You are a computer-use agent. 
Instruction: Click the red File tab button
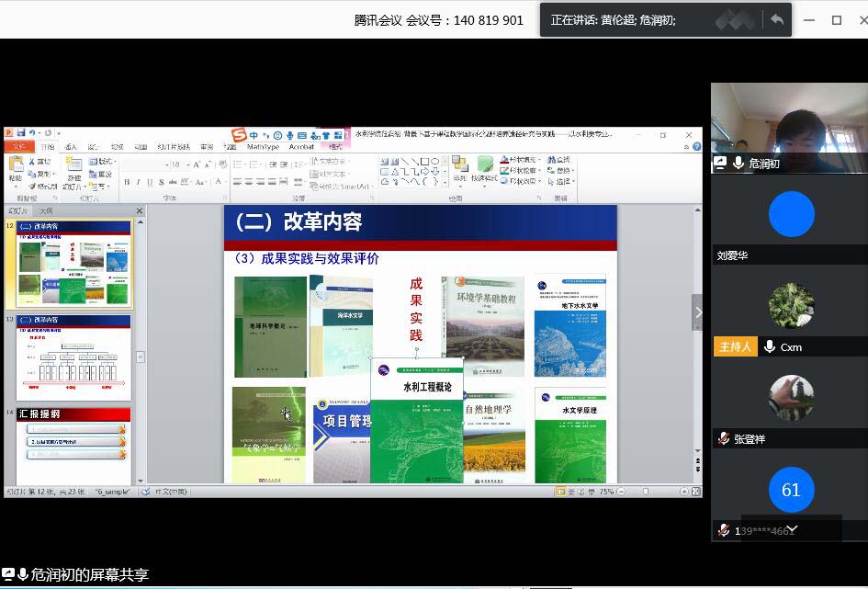19,147
